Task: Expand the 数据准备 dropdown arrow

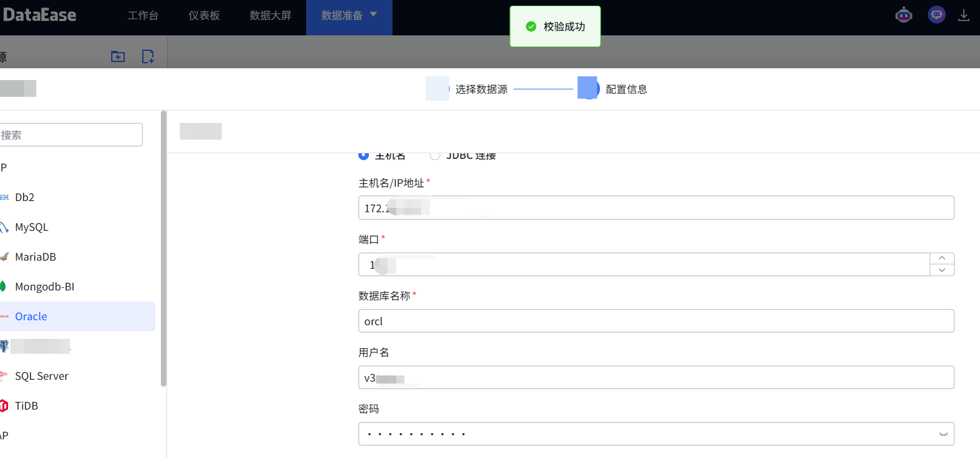Action: (x=373, y=14)
